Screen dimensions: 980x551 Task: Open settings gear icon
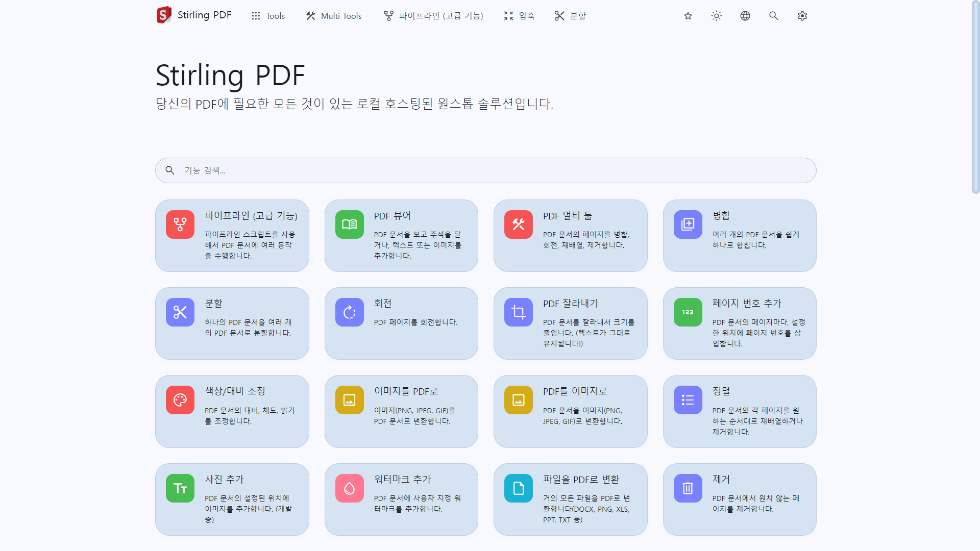click(x=802, y=16)
